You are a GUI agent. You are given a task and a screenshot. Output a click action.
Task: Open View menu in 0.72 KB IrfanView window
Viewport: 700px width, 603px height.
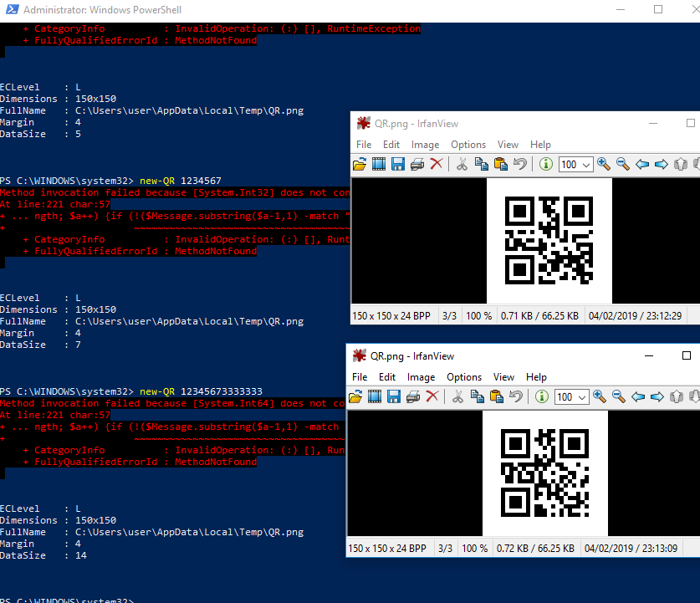[x=504, y=377]
